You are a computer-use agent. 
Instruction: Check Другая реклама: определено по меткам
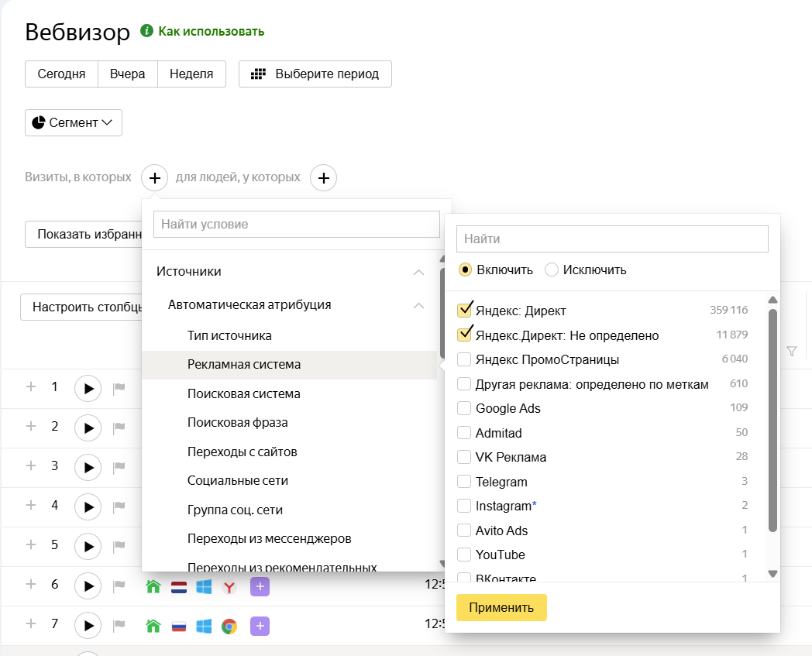[x=464, y=383]
